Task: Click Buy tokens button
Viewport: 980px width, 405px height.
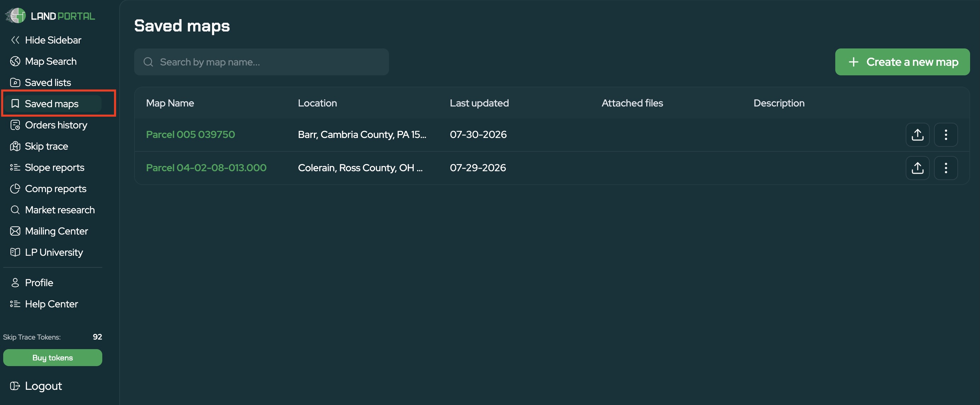Action: point(52,358)
